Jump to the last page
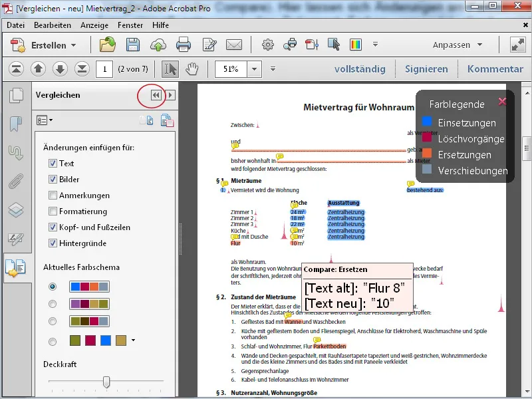 point(82,69)
